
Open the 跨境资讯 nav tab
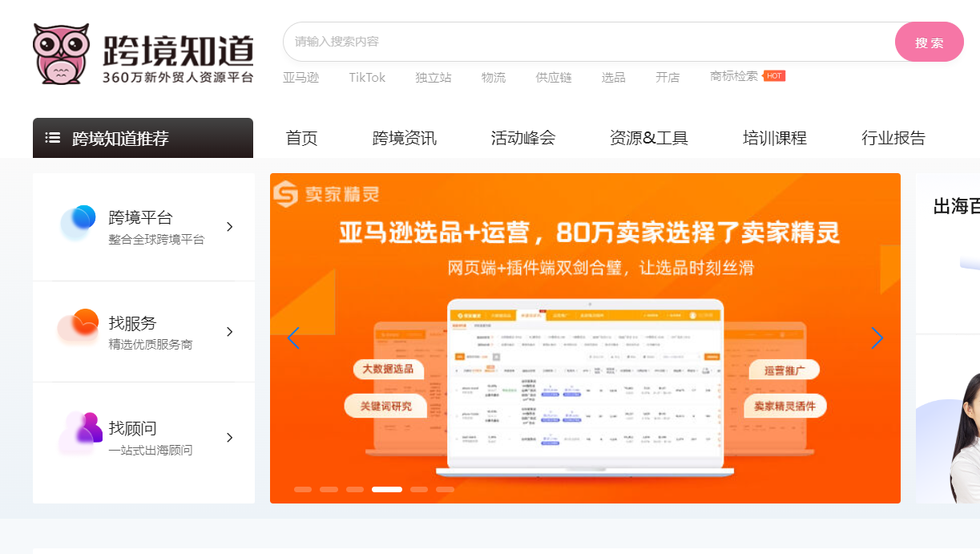(x=405, y=138)
